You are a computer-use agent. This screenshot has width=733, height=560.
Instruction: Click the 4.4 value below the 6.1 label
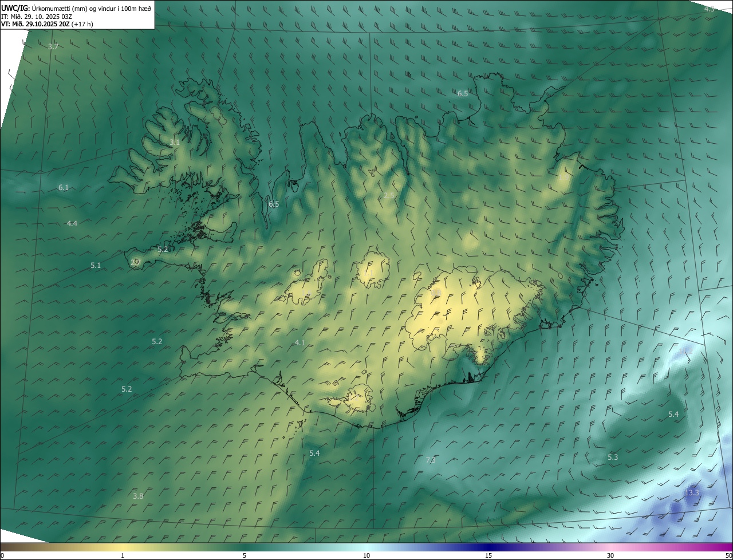tap(72, 224)
